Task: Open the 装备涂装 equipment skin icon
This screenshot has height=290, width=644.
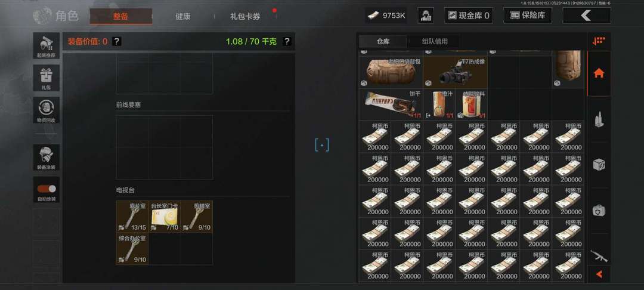Action: pos(47,158)
